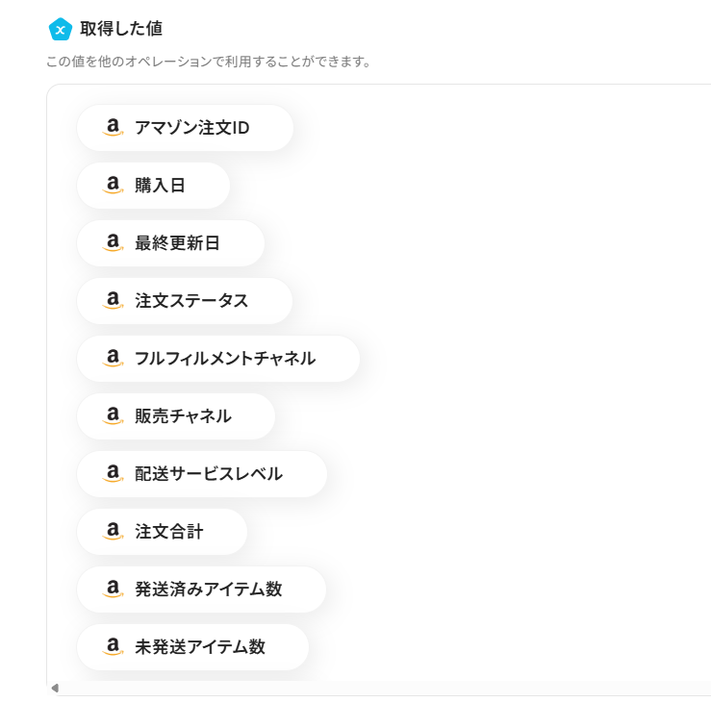Click the Amazon icon on アマゾン注文ID
711x728 pixels.
pyautogui.click(x=114, y=128)
